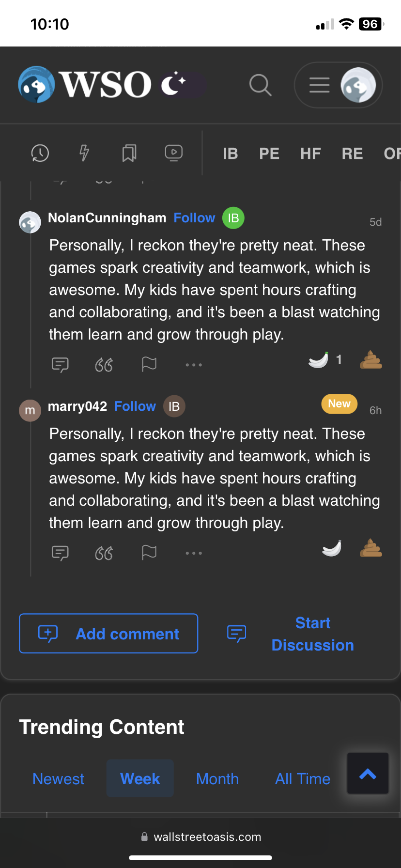The height and width of the screenshot is (868, 401).
Task: Throw poop on marry042's comment
Action: coord(371,548)
